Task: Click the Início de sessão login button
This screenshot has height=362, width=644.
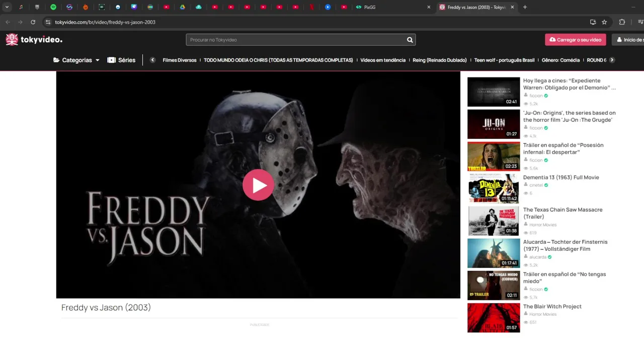Action: tap(629, 40)
